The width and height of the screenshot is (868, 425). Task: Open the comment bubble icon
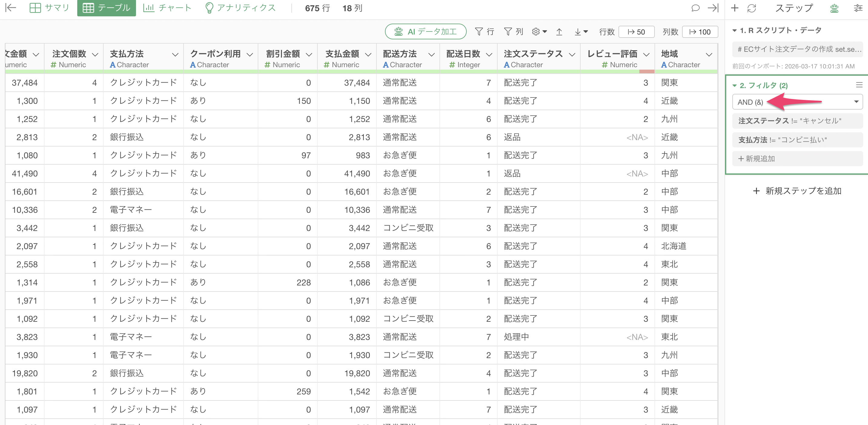(695, 8)
